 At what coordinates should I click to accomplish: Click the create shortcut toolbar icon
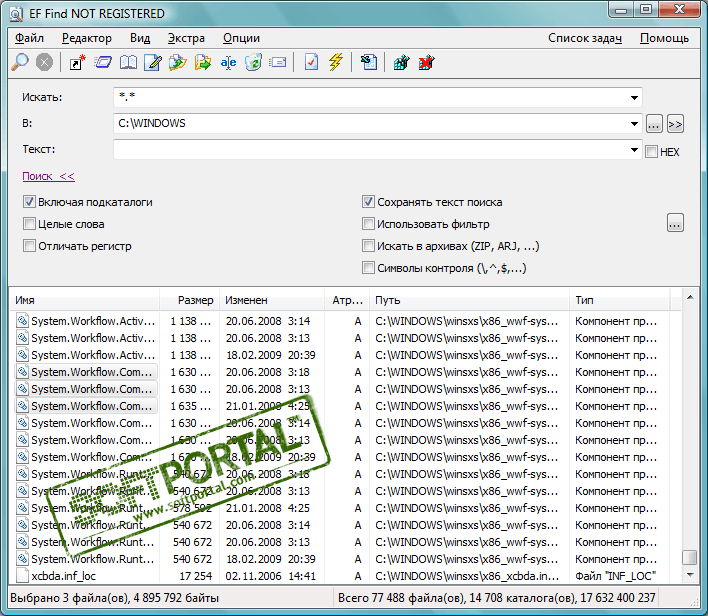coord(77,62)
